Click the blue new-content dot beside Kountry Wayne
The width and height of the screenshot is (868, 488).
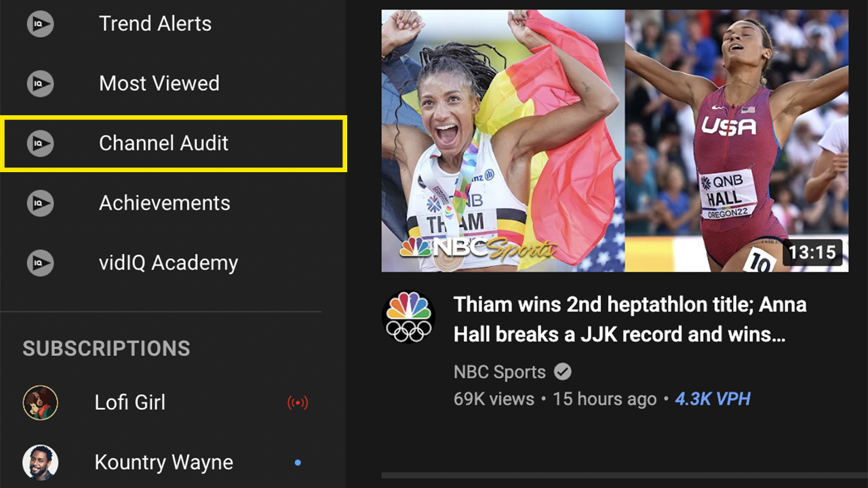tap(298, 462)
